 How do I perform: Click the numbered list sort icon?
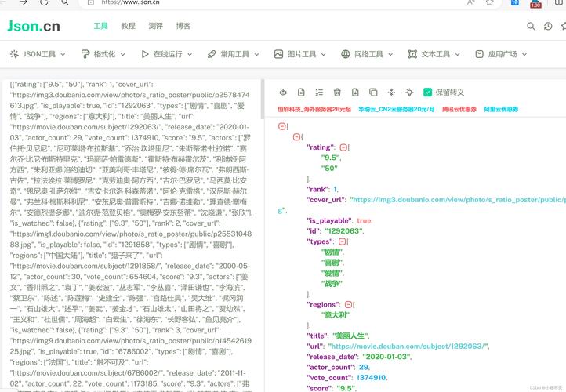pyautogui.click(x=319, y=93)
